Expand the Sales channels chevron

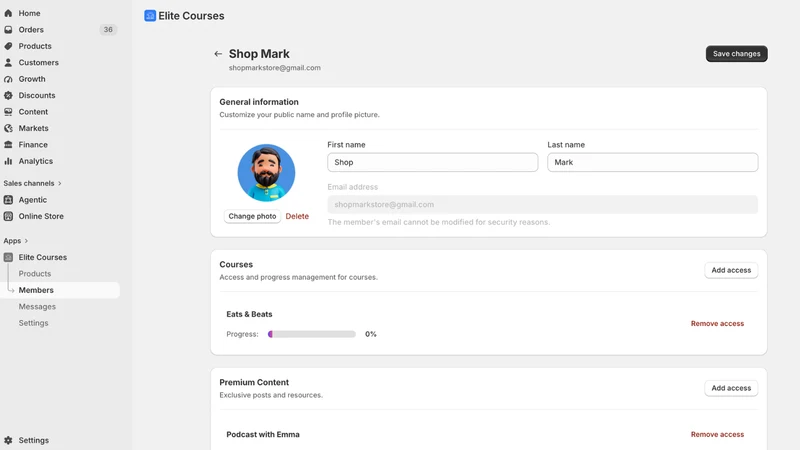pyautogui.click(x=60, y=183)
